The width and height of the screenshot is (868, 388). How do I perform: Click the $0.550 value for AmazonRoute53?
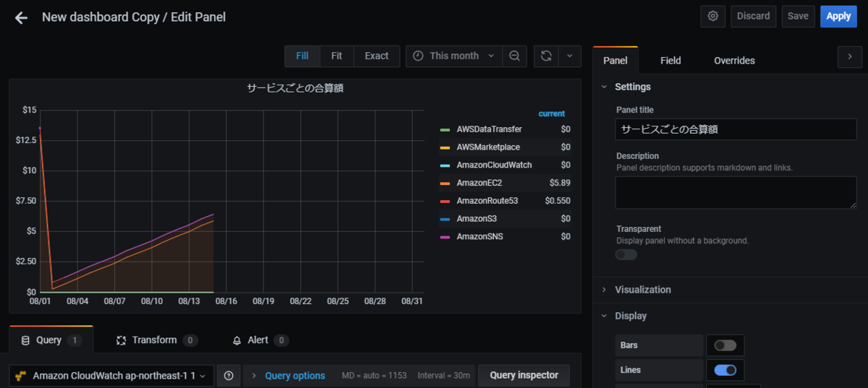click(558, 201)
